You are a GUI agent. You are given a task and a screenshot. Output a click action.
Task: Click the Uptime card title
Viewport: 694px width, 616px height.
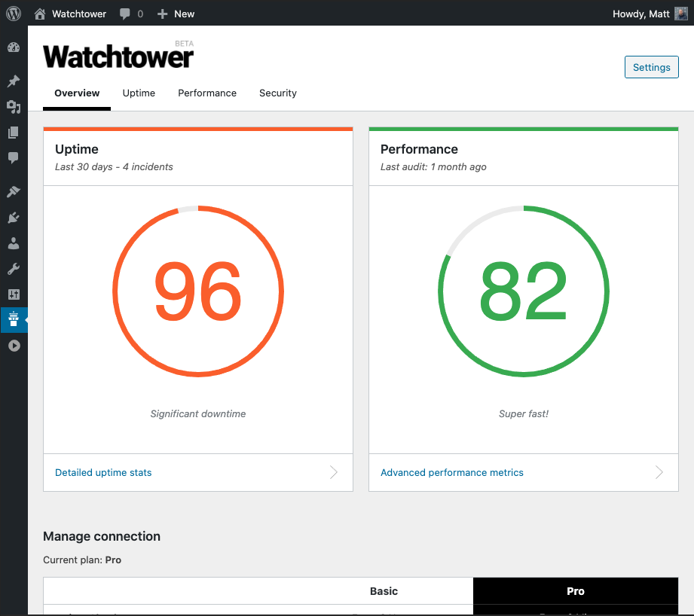click(77, 149)
